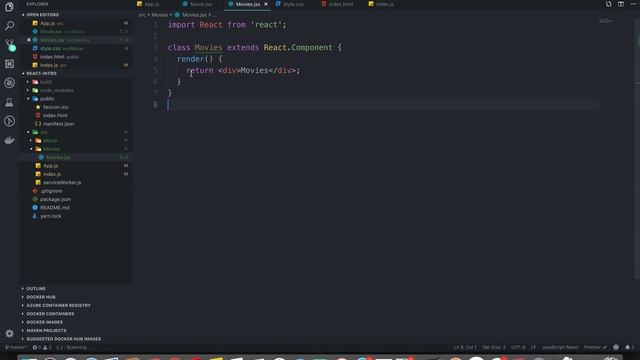The height and width of the screenshot is (360, 640).
Task: Open the Docker whale view
Action: click(x=9, y=140)
